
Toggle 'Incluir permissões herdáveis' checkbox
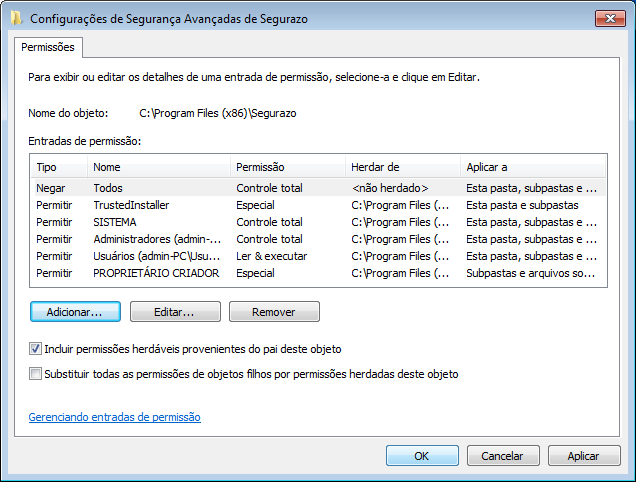(x=35, y=349)
